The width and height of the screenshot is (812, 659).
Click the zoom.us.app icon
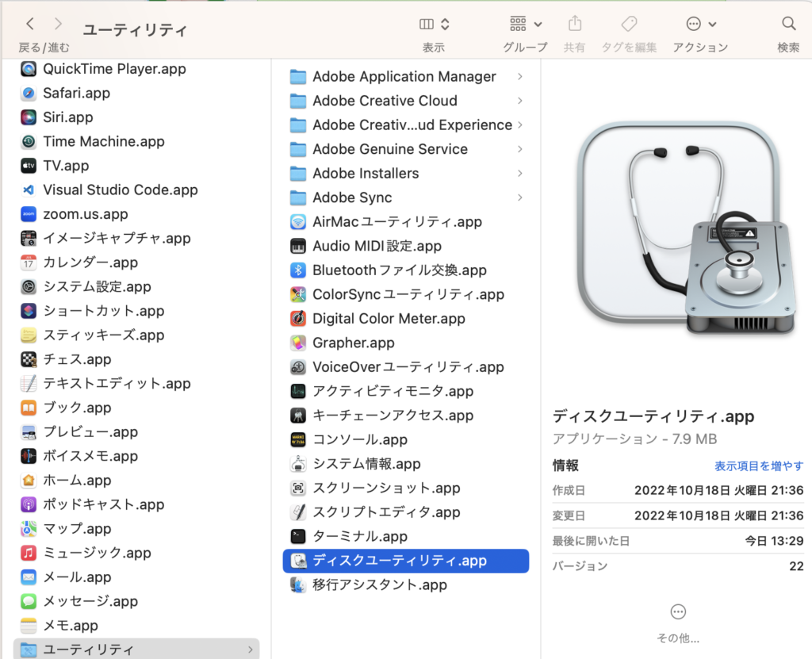point(29,214)
